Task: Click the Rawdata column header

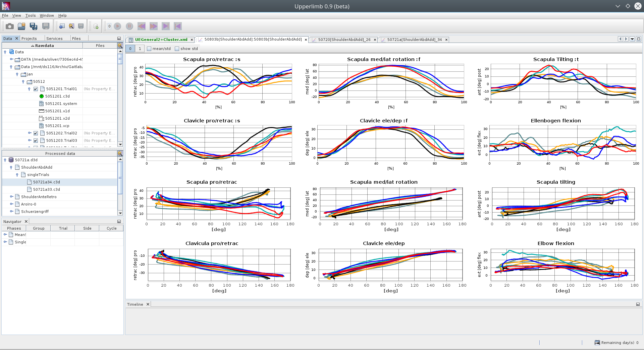Action: coord(43,46)
